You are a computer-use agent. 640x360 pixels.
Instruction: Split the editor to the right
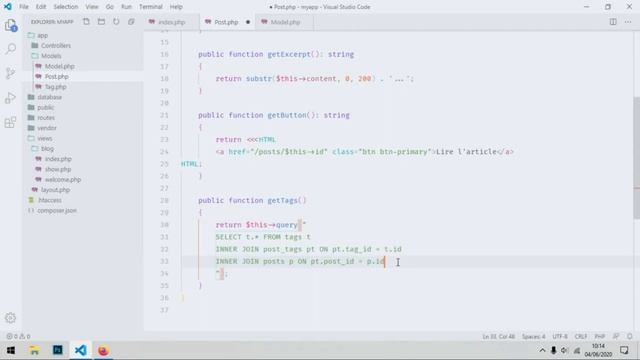pyautogui.click(x=613, y=22)
